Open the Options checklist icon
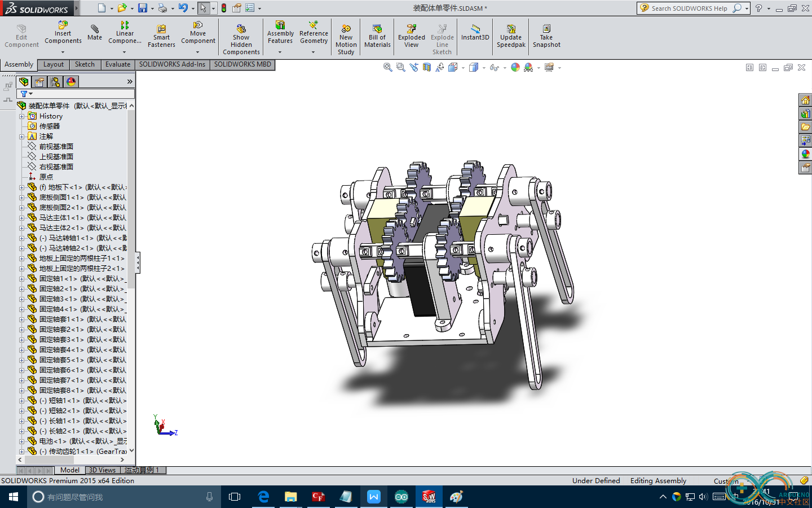Image resolution: width=812 pixels, height=508 pixels. tap(250, 8)
